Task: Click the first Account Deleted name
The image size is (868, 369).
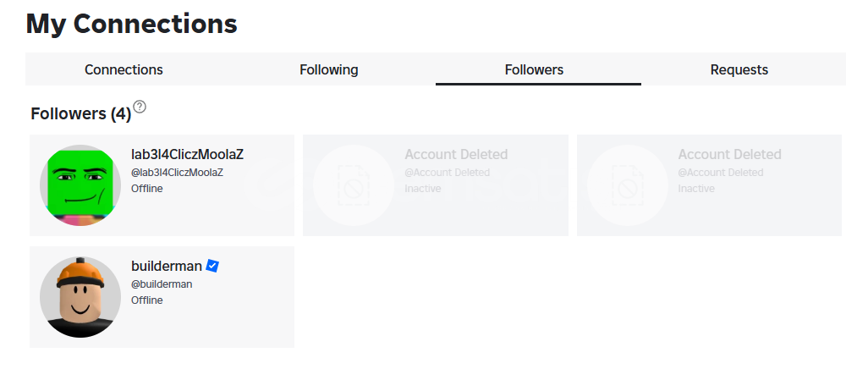Action: pos(456,154)
